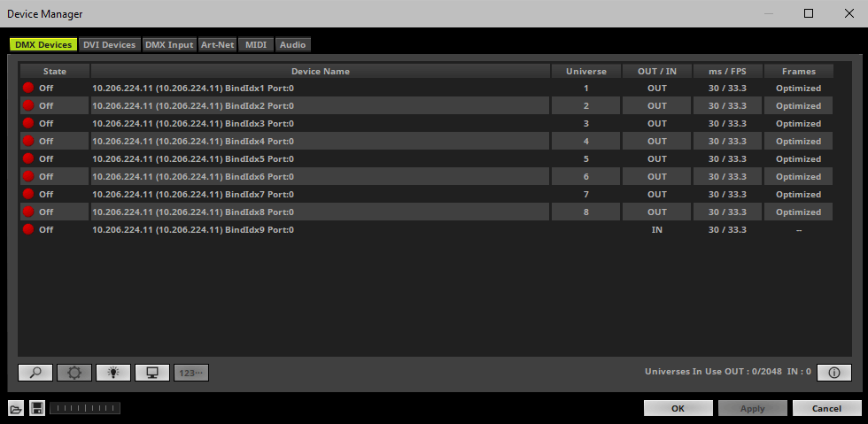Select device row BindIdx7 Port:0
868x424 pixels.
coord(426,194)
